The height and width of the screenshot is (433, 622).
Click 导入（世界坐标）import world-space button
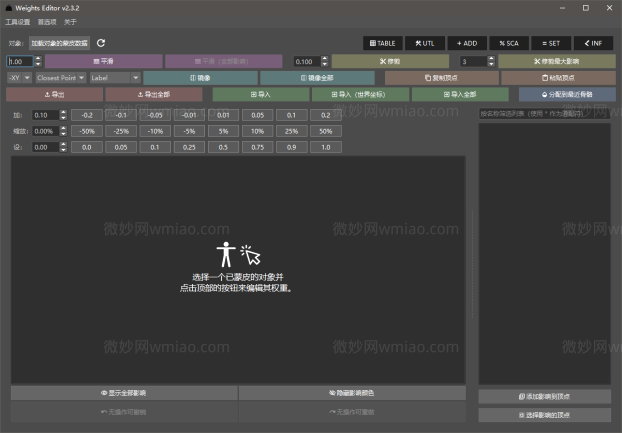coord(360,94)
